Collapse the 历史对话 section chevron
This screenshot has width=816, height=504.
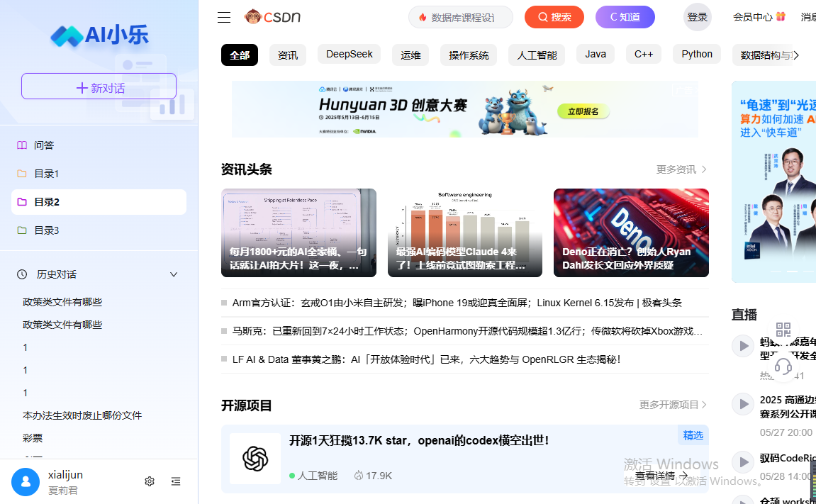174,274
